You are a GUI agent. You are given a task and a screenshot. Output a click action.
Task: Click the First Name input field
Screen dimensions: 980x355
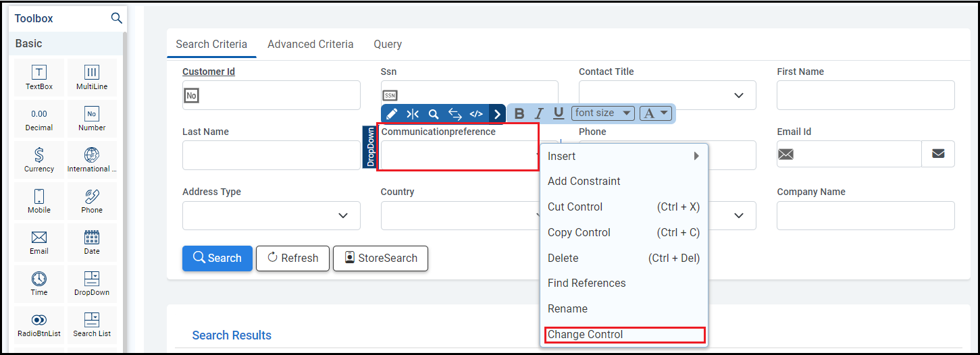(866, 95)
